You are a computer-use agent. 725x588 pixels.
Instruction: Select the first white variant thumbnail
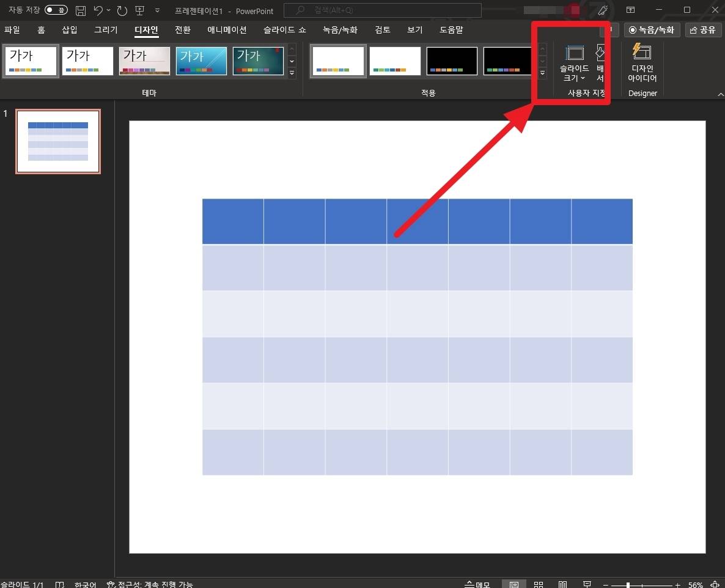coord(338,61)
